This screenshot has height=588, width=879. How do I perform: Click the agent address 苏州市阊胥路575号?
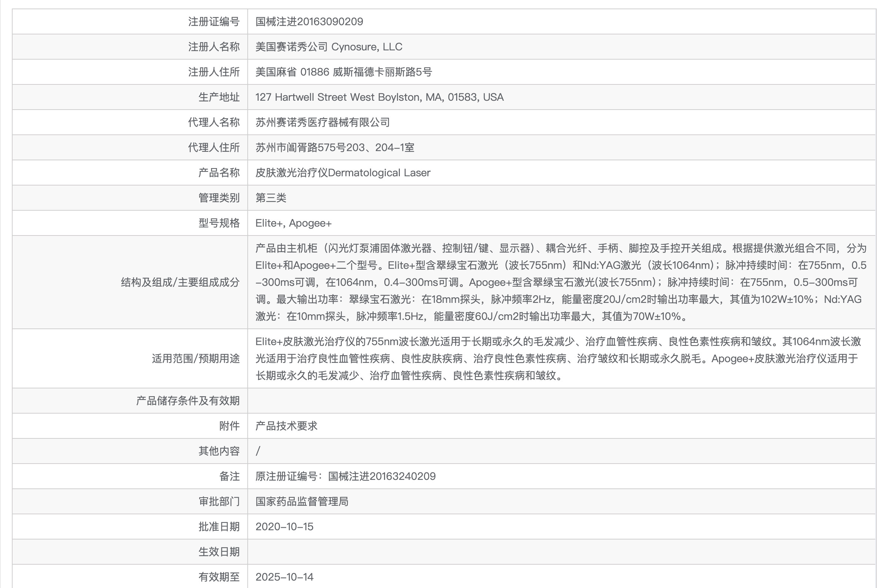(x=334, y=147)
